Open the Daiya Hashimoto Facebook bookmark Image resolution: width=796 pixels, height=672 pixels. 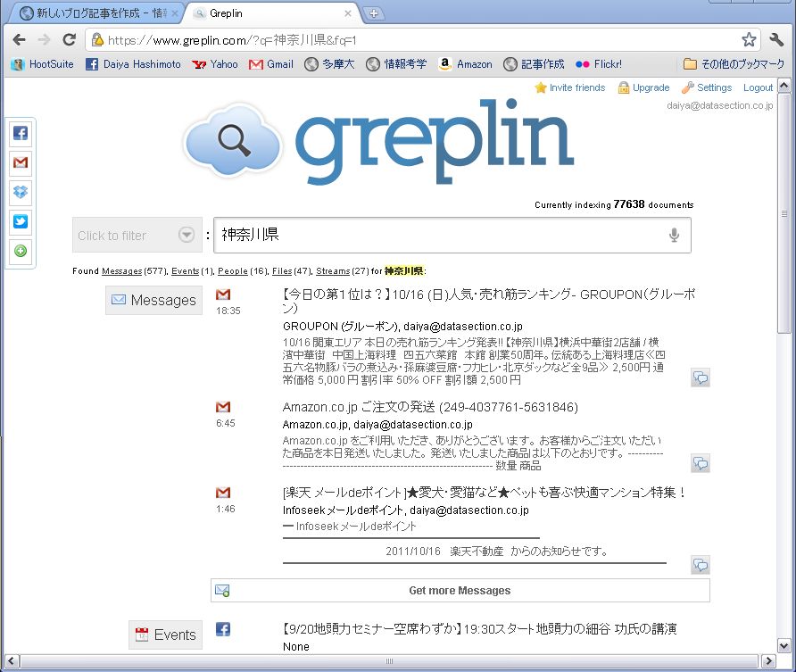click(134, 64)
